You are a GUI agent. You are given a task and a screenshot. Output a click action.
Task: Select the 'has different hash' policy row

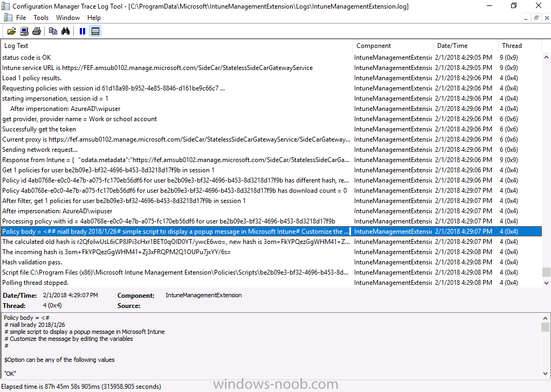click(271, 180)
